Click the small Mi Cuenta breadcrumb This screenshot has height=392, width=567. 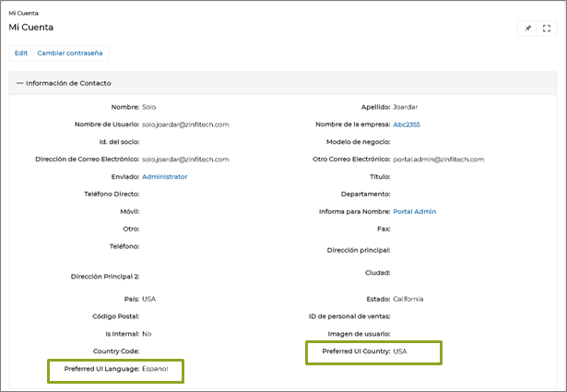point(22,13)
